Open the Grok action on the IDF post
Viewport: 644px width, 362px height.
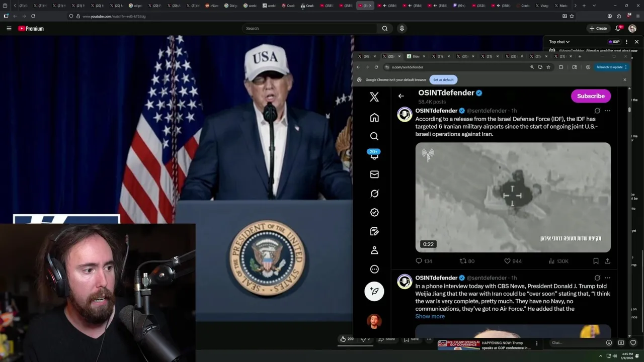coord(597,111)
